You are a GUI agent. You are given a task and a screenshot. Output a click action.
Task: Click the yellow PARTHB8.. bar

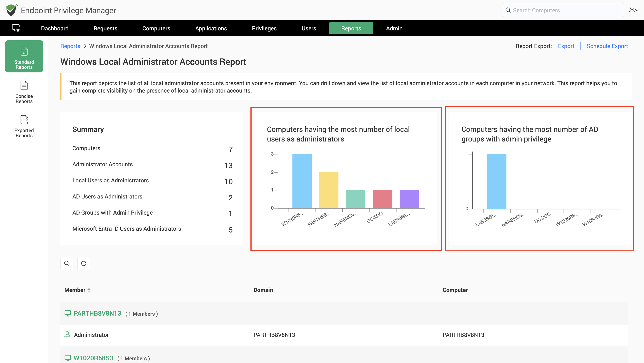(329, 190)
